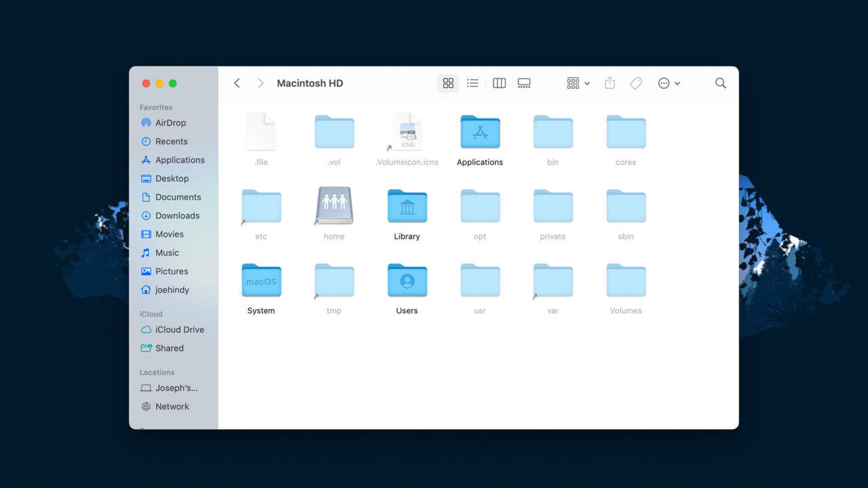Switch to column view
This screenshot has height=488, width=868.
[x=499, y=83]
